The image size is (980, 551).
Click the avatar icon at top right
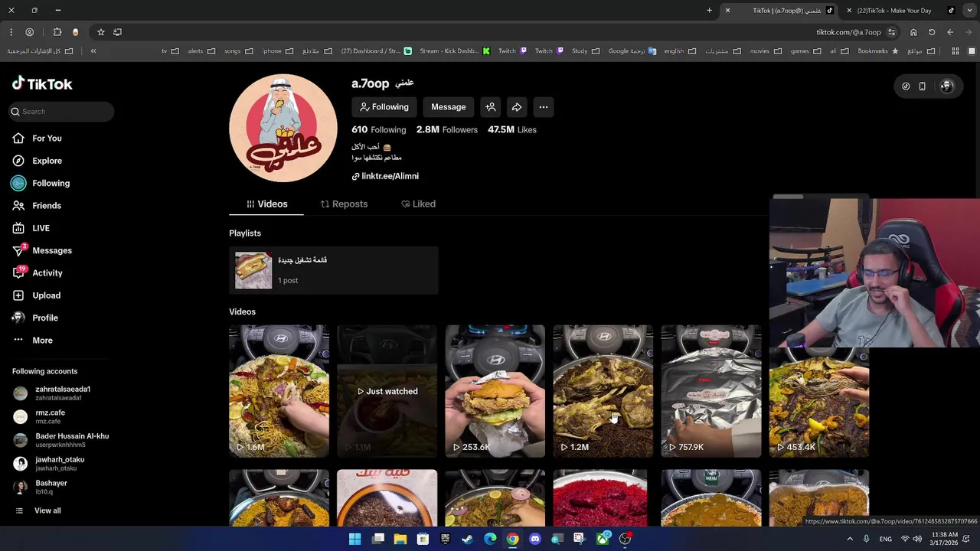point(946,86)
